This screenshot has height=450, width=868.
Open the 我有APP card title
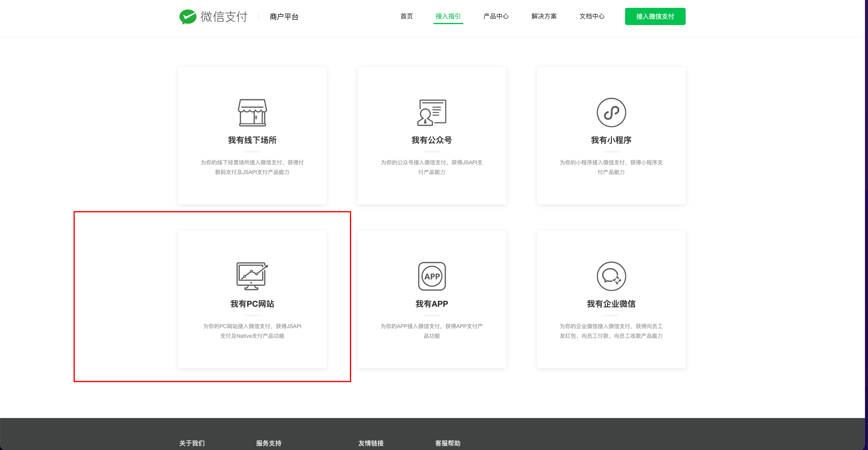coord(432,304)
